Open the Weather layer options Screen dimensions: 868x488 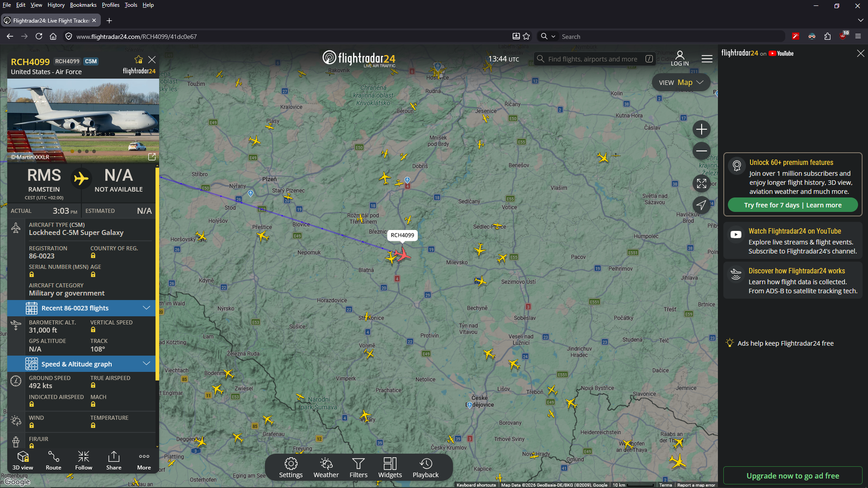(x=326, y=467)
